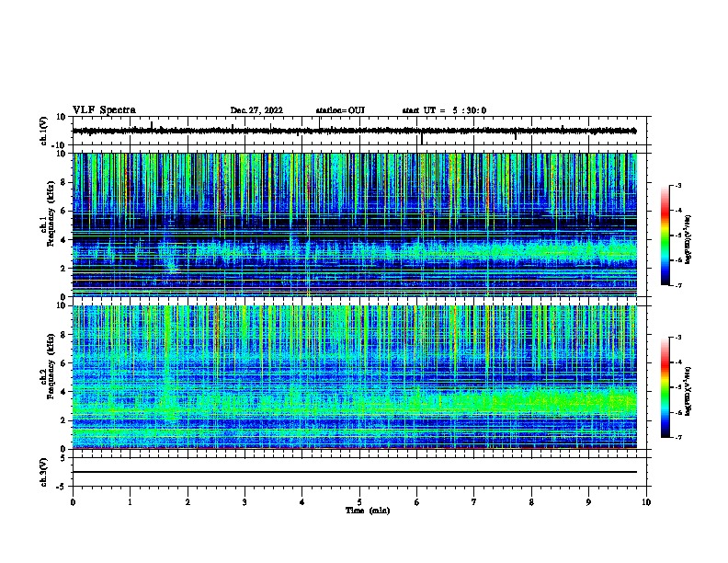Click inside the ch.2 spectrogram panel

coord(355,377)
